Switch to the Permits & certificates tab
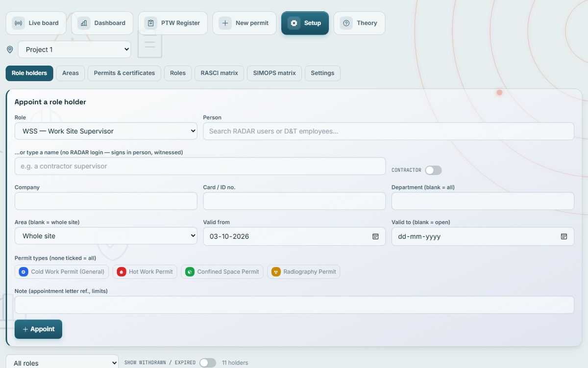 [x=124, y=73]
